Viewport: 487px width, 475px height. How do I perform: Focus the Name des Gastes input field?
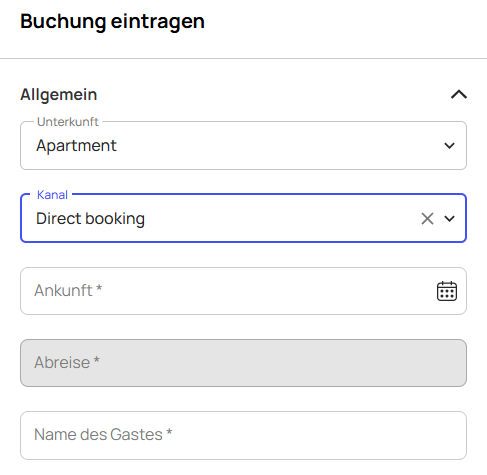coord(243,435)
